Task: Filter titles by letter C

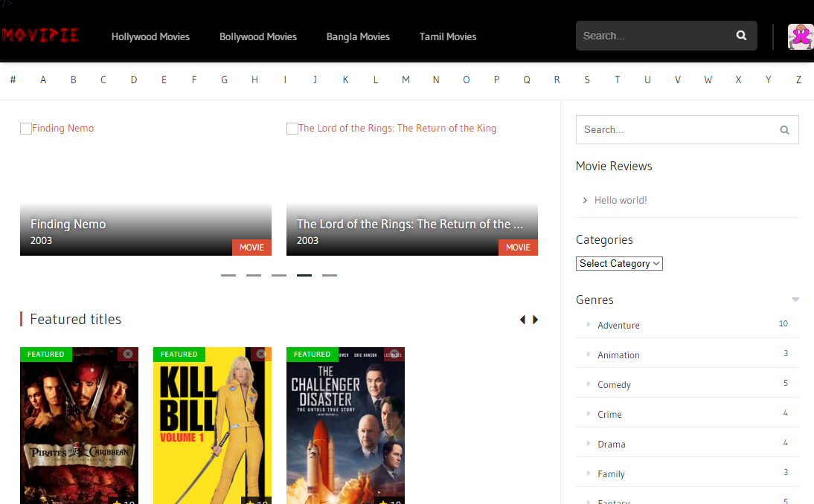Action: (103, 80)
